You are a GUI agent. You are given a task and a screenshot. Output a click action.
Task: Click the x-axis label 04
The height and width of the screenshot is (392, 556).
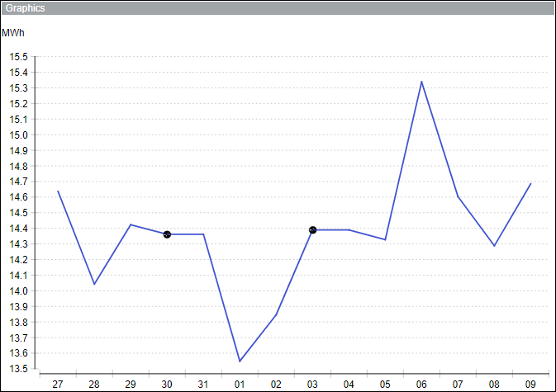coord(349,384)
